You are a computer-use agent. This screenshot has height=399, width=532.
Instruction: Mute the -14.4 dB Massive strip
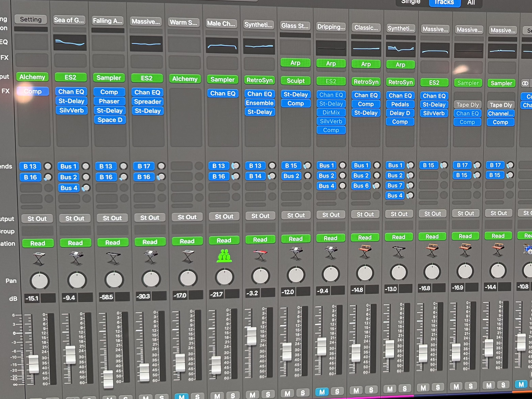[x=489, y=386]
